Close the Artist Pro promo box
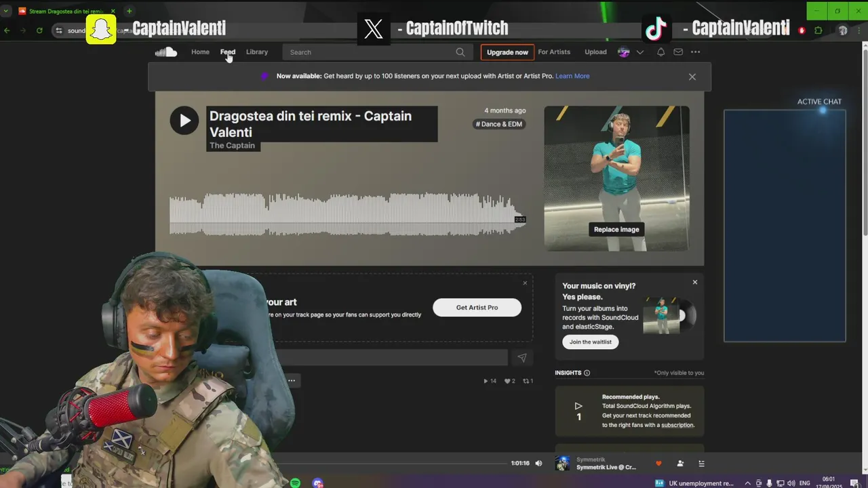 click(x=525, y=283)
